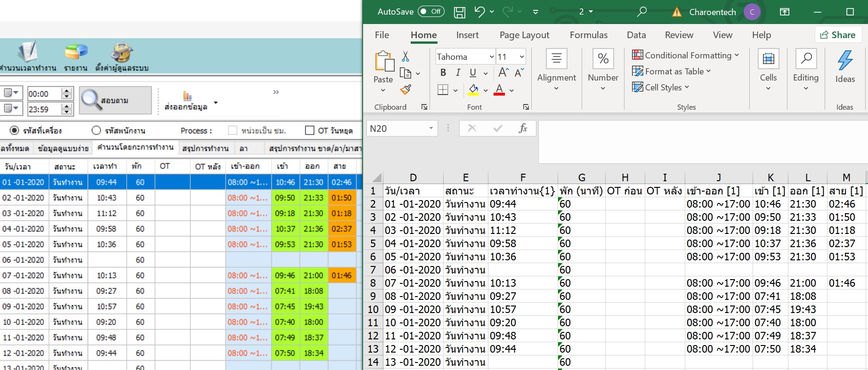Screen dimensions: 868x370
Task: Select column header G in Excel
Action: click(582, 177)
